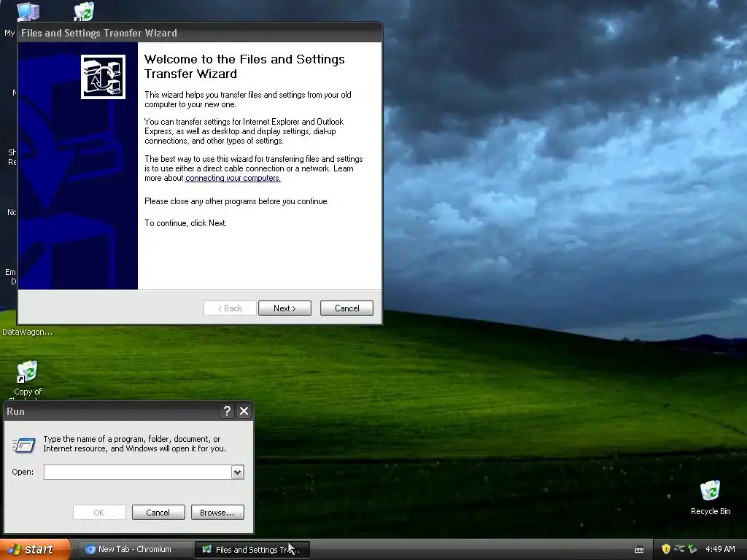The image size is (747, 560).
Task: Select the My Computer desktop icon
Action: (x=28, y=11)
